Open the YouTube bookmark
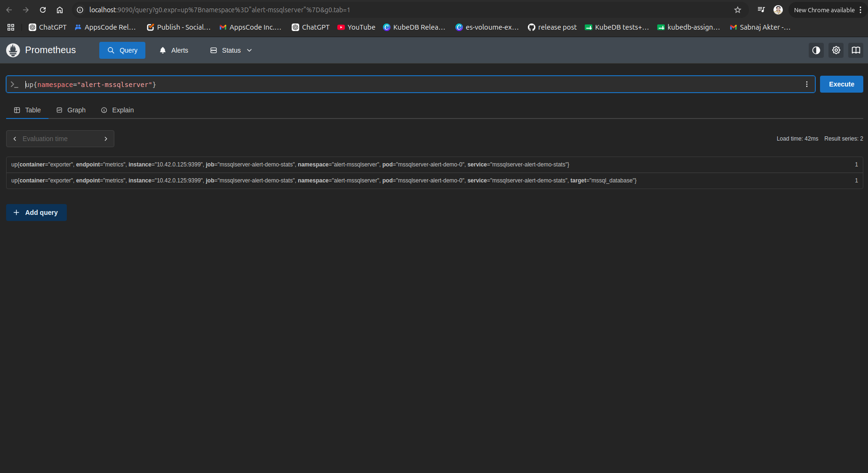The width and height of the screenshot is (868, 473). 356,27
